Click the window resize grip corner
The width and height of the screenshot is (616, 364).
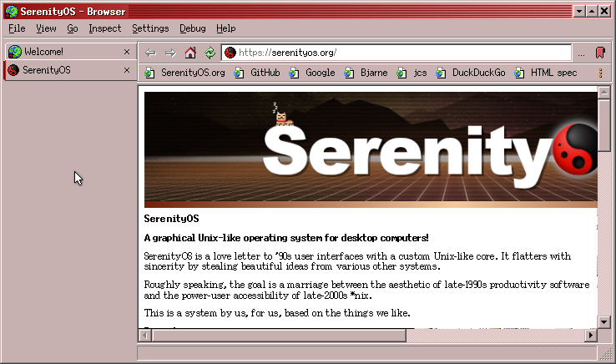click(x=606, y=354)
